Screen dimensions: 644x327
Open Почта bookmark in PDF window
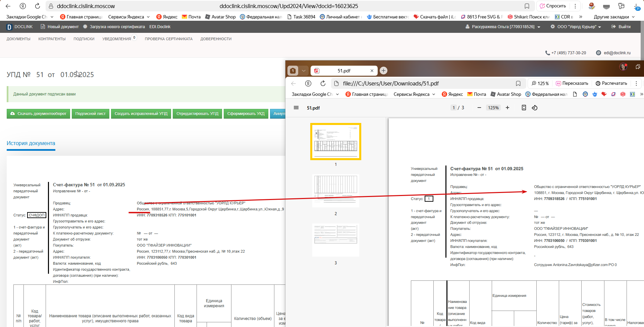pyautogui.click(x=477, y=94)
